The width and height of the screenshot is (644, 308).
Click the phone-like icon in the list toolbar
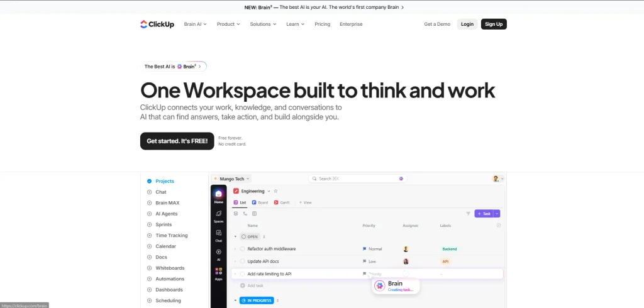click(x=245, y=214)
